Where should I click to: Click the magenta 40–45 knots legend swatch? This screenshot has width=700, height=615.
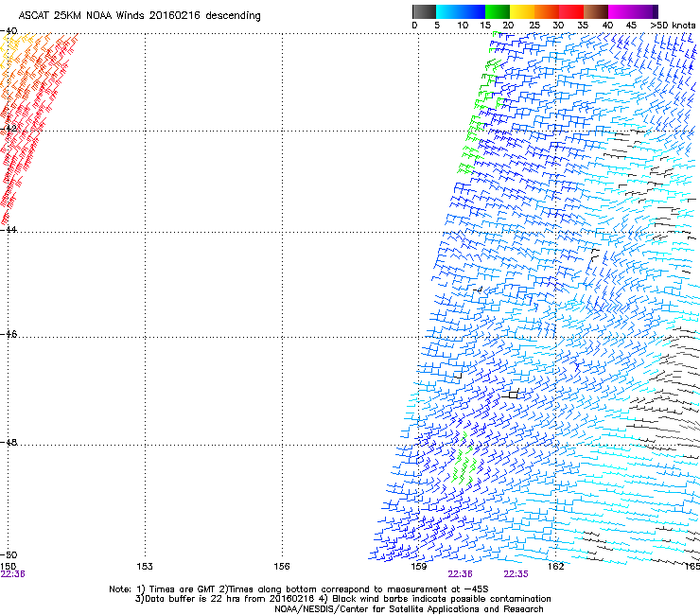(620, 11)
